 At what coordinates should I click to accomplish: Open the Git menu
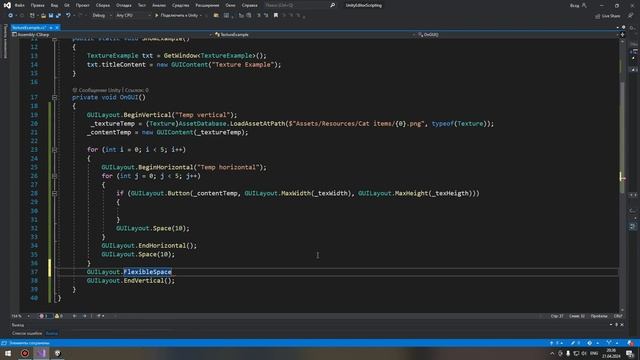tap(66, 5)
